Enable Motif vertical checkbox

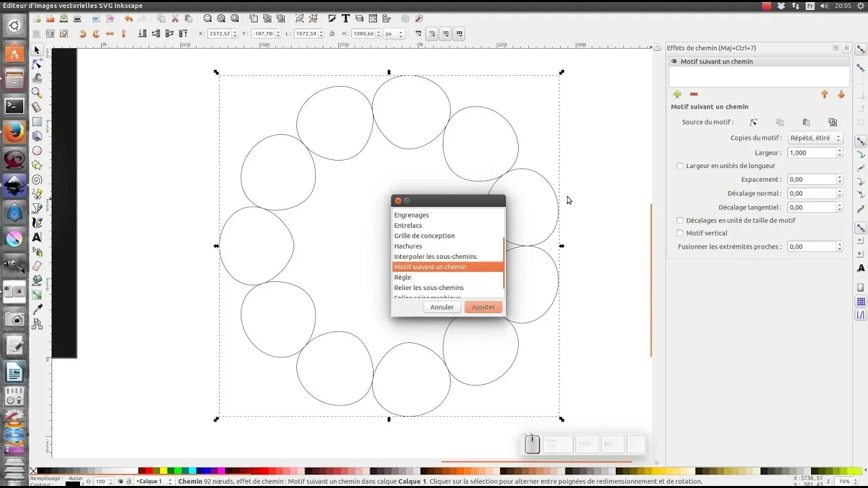pyautogui.click(x=680, y=233)
